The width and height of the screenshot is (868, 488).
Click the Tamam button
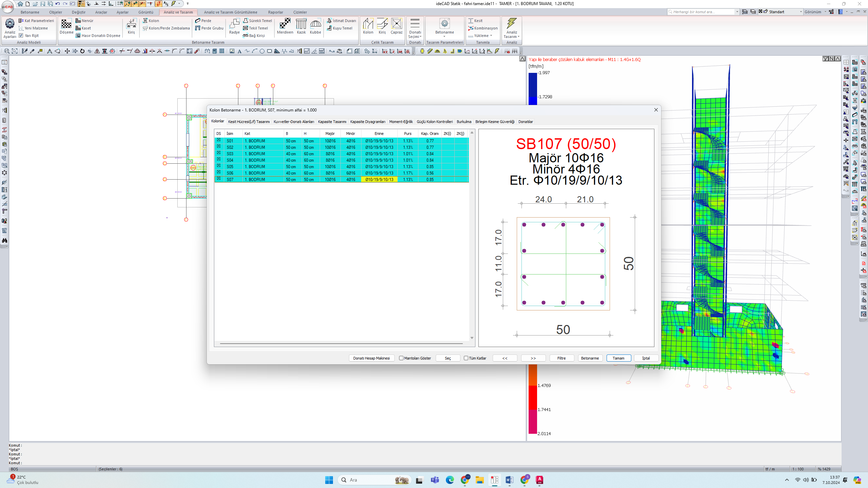click(x=618, y=358)
